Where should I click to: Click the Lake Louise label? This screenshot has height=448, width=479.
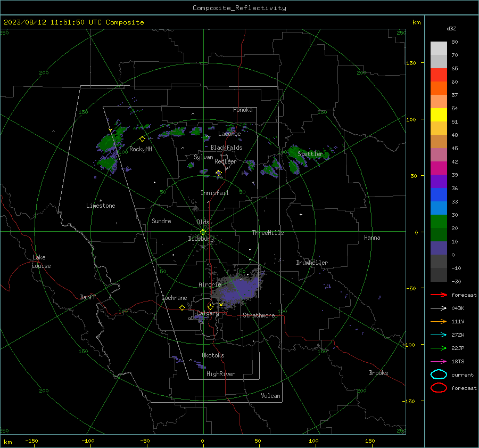41,262
